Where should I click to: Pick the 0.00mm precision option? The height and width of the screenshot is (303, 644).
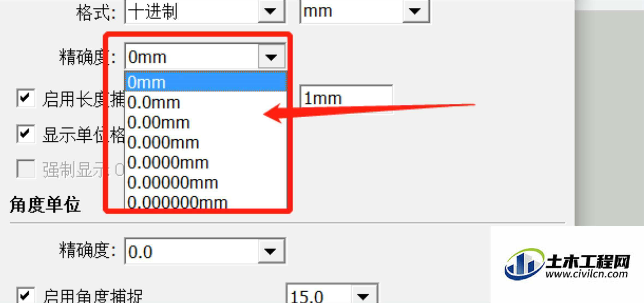206,122
